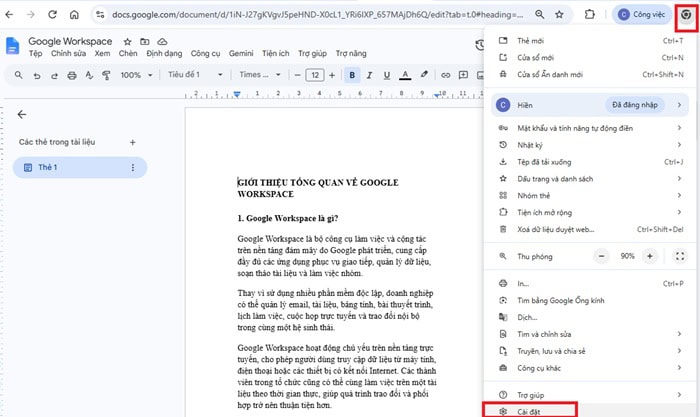Click the zoom magnifier icon in address bar
The width and height of the screenshot is (700, 417).
coord(540,15)
